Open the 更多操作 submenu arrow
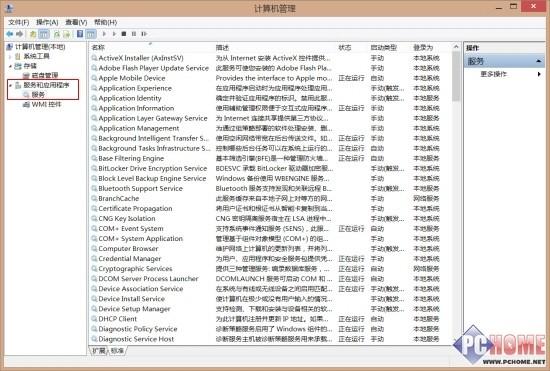 click(x=539, y=74)
